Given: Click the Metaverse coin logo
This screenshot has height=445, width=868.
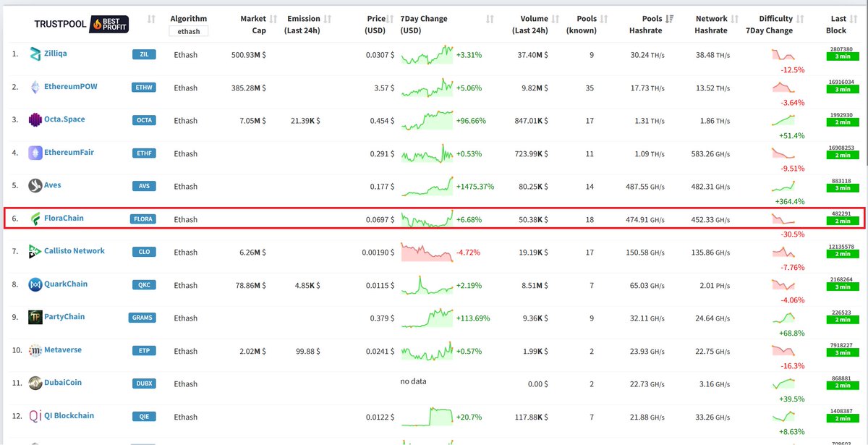Looking at the screenshot, I should pos(35,350).
